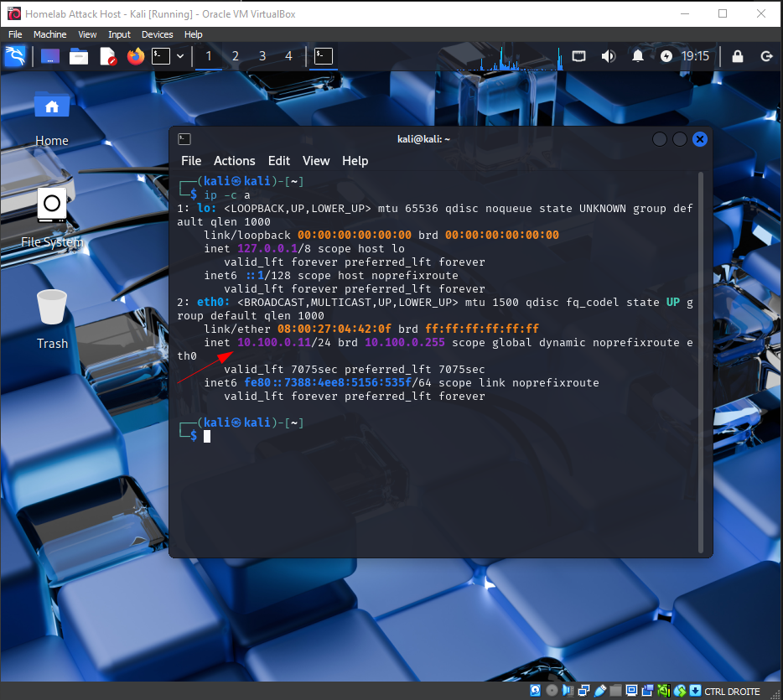This screenshot has height=700, width=783.
Task: Click the show desktop panel icon
Action: click(x=50, y=56)
